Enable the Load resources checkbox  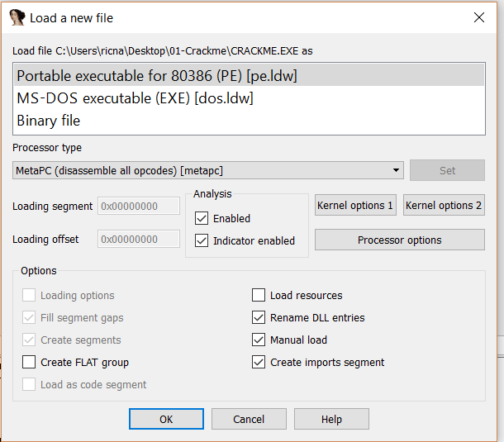coord(259,296)
